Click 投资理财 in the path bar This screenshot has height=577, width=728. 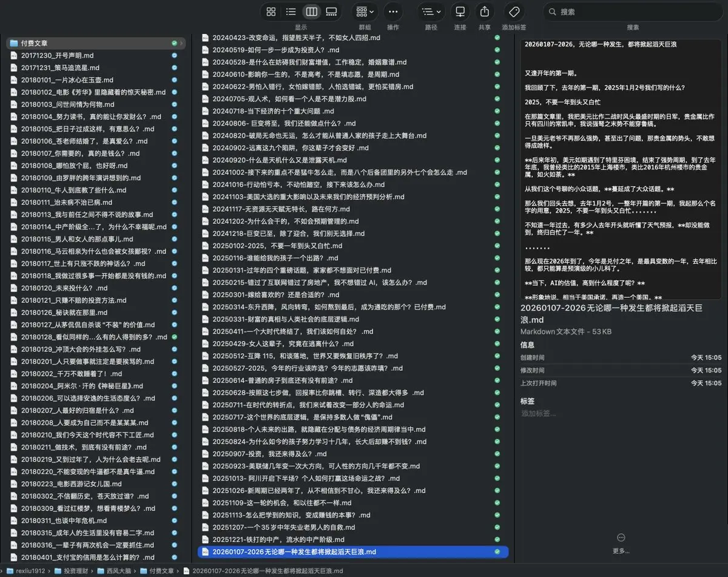(70, 571)
